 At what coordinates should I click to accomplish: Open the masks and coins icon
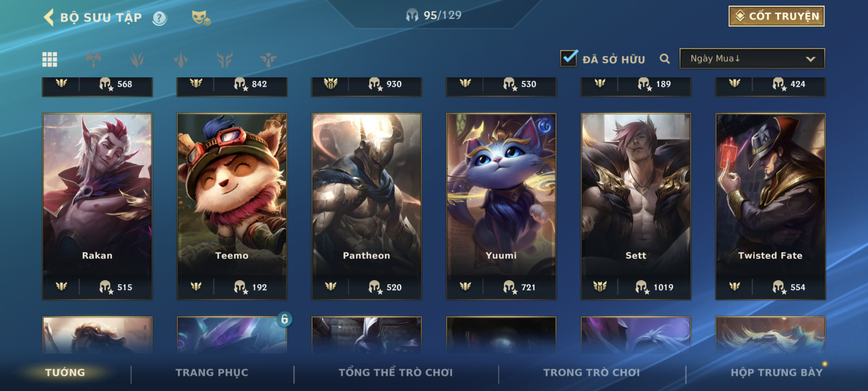coord(201,18)
